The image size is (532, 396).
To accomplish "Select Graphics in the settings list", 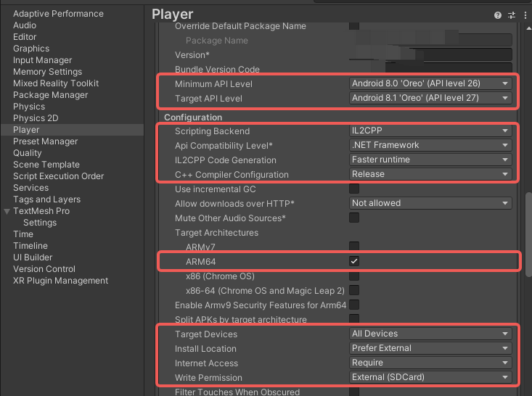I will coord(31,49).
